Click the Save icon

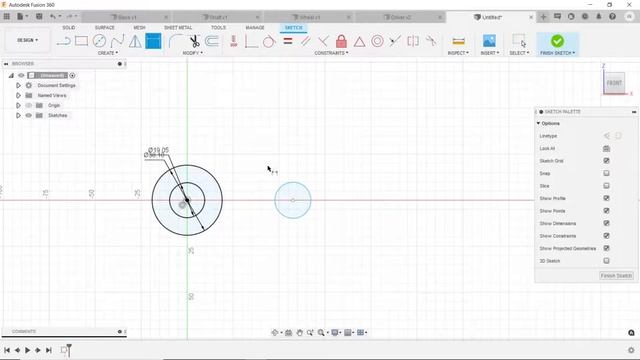coord(39,17)
